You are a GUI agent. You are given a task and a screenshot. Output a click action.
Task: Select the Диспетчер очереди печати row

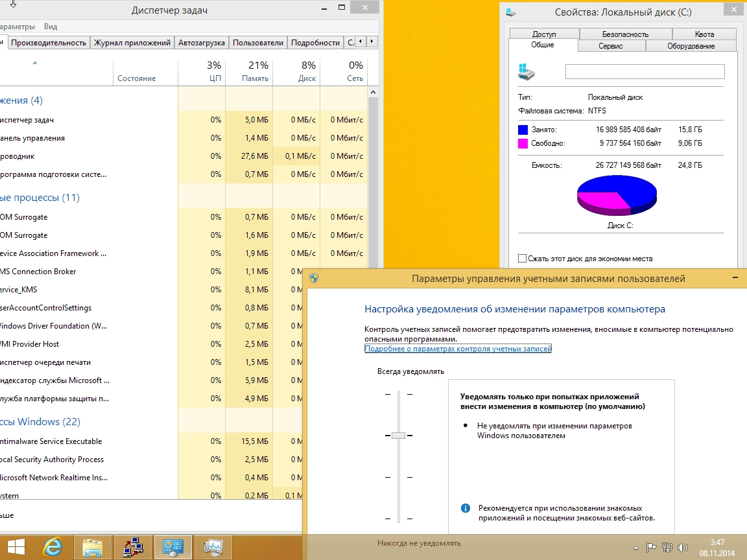click(x=151, y=362)
